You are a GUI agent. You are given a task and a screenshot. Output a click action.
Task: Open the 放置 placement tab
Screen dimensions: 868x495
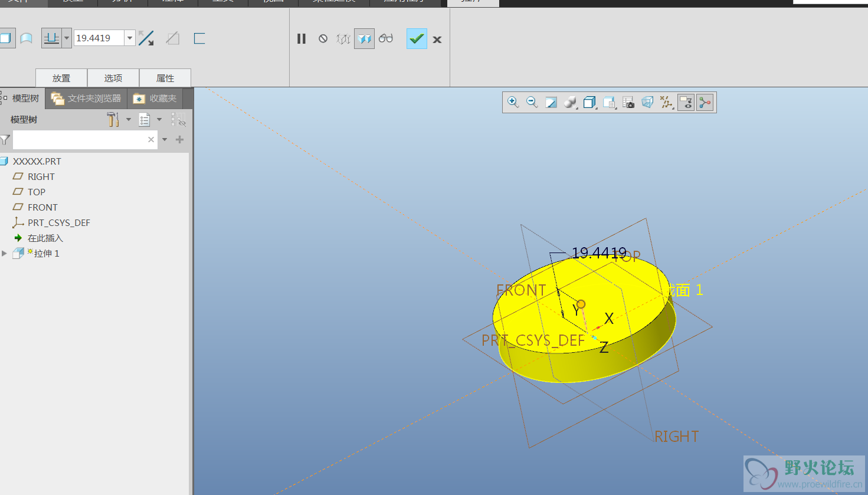(61, 78)
